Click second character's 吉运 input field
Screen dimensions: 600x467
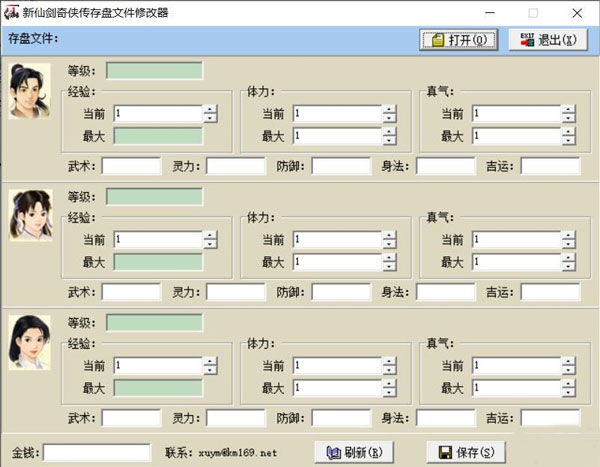[551, 292]
